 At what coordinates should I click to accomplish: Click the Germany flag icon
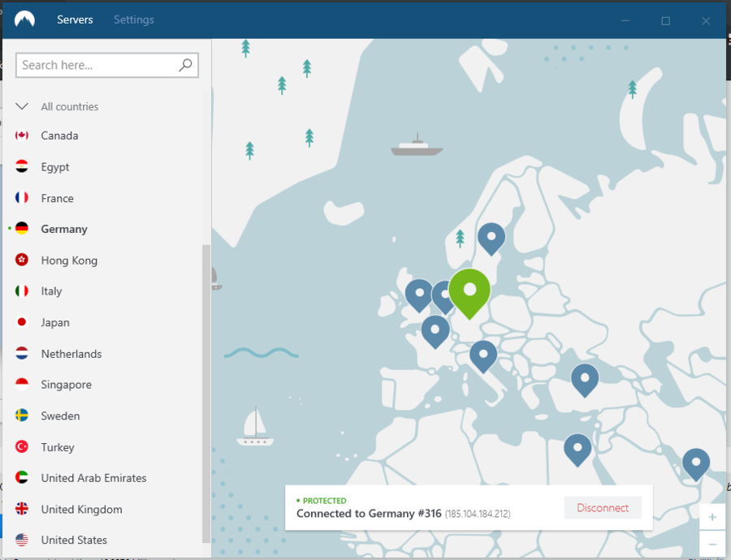pyautogui.click(x=22, y=228)
